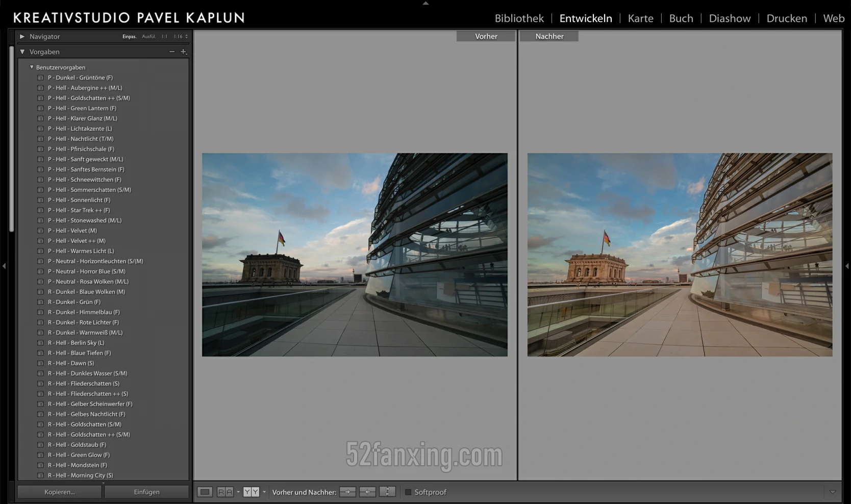
Task: Select the Entwickeln module
Action: click(586, 18)
